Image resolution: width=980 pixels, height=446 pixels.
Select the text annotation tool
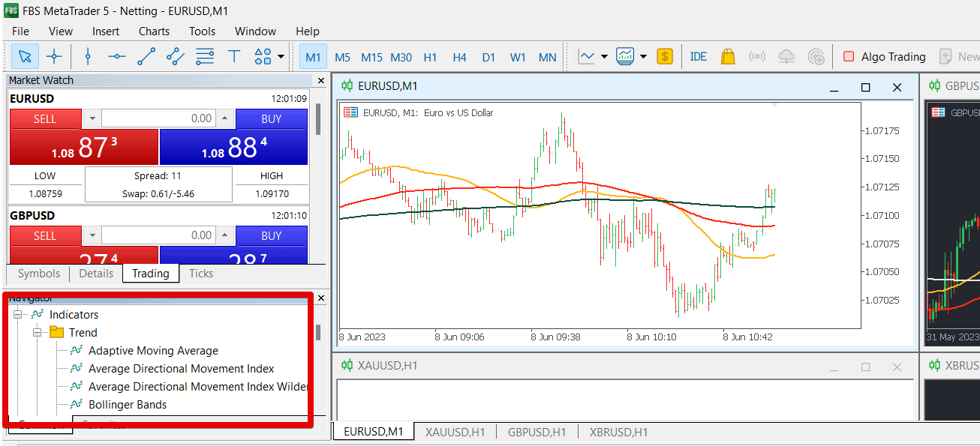click(x=233, y=56)
